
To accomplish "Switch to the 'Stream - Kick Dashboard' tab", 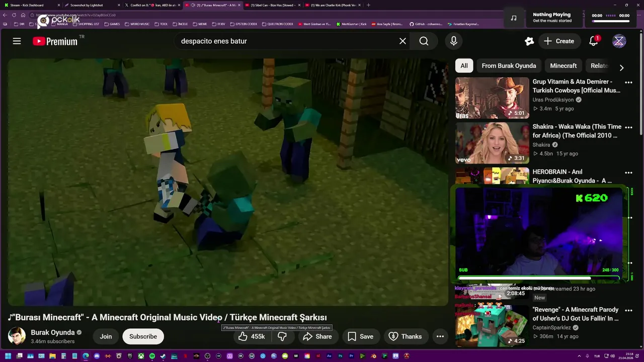I will 31,5.
